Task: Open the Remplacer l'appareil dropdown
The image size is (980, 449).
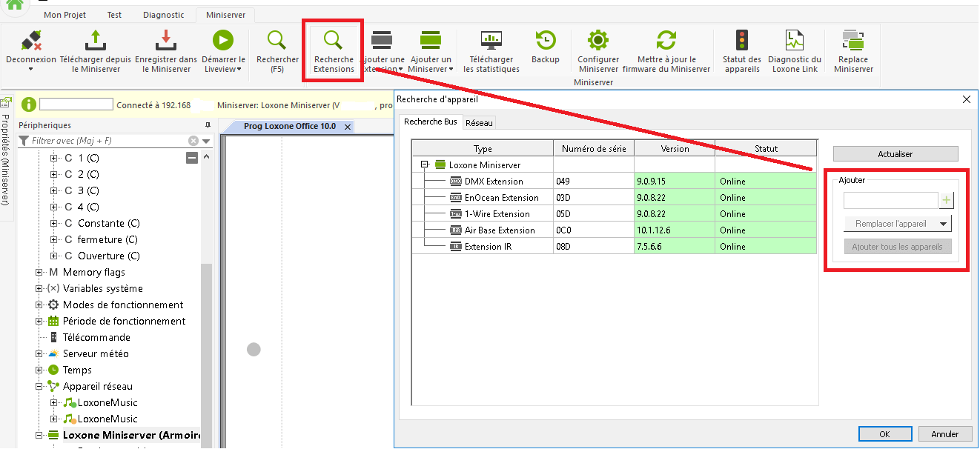Action: click(x=943, y=224)
